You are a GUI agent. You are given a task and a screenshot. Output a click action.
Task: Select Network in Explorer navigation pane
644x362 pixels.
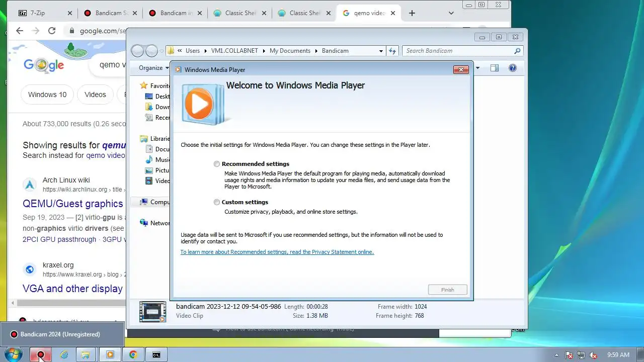(x=155, y=223)
